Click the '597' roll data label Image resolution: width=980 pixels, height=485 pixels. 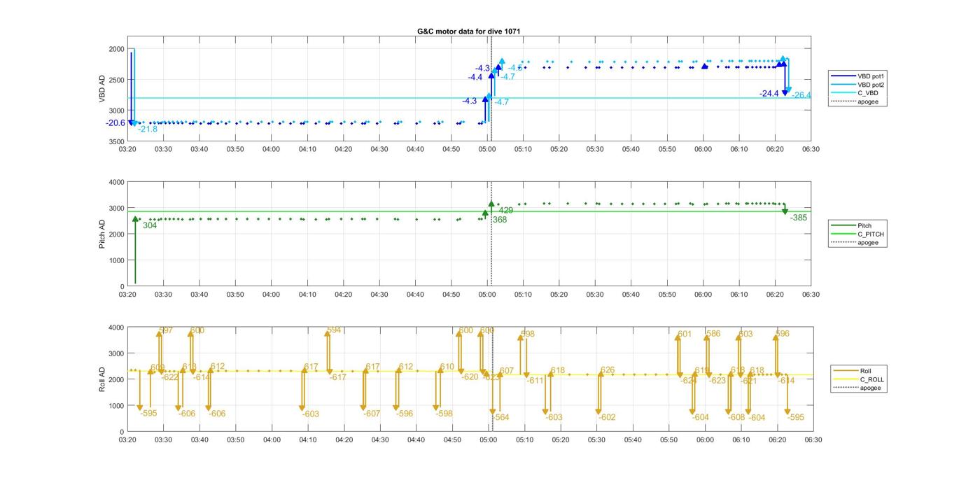point(166,330)
